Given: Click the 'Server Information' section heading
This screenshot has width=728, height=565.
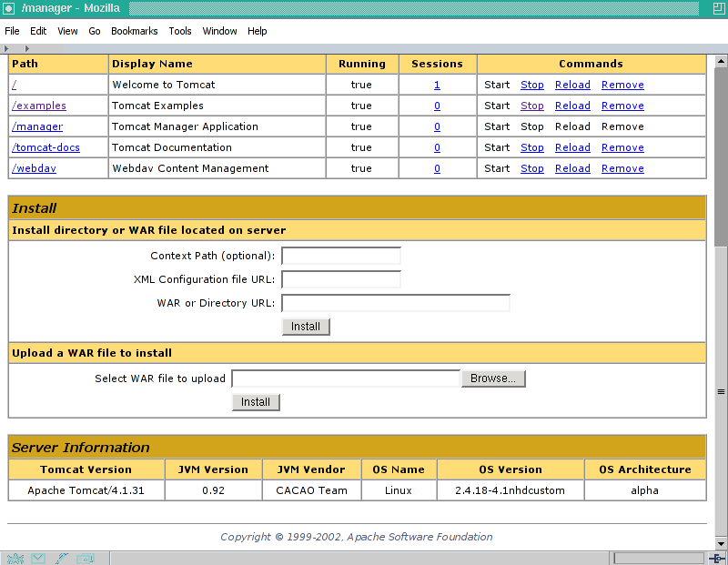Looking at the screenshot, I should tap(81, 448).
